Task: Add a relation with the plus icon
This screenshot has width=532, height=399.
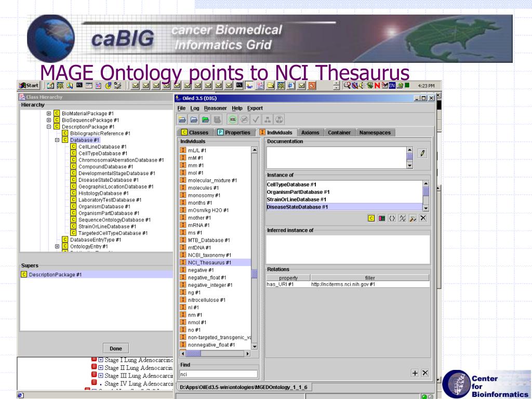Action: pos(415,373)
